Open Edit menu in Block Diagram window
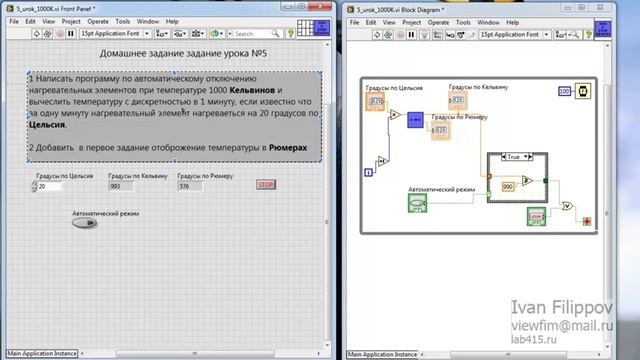 click(x=371, y=22)
